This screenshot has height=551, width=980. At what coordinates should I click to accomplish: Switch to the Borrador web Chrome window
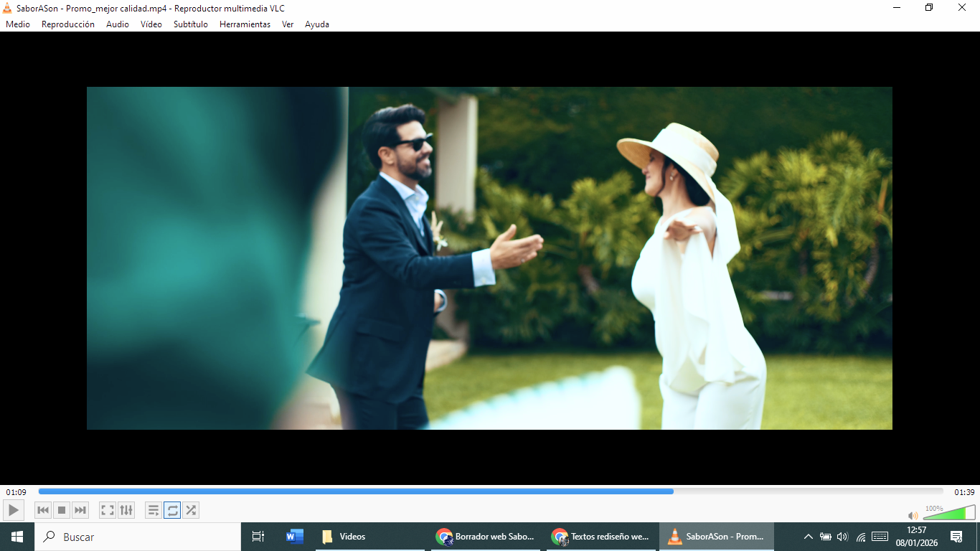[485, 536]
